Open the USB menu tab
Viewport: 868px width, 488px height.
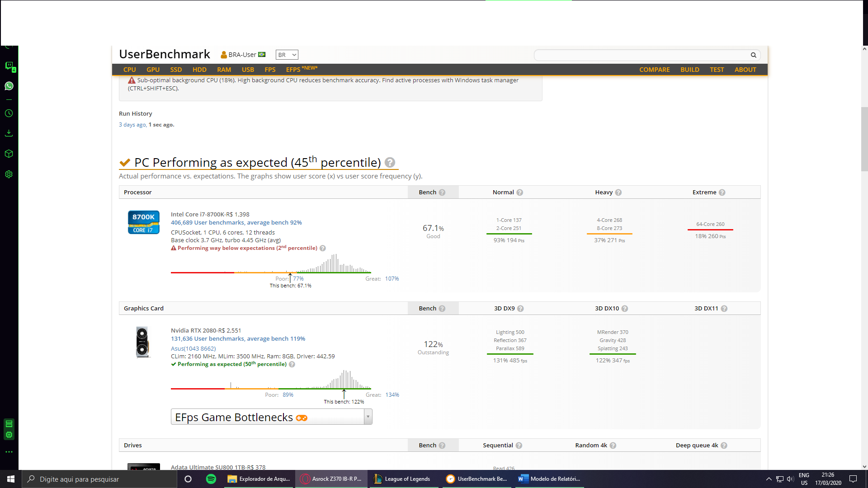point(248,70)
